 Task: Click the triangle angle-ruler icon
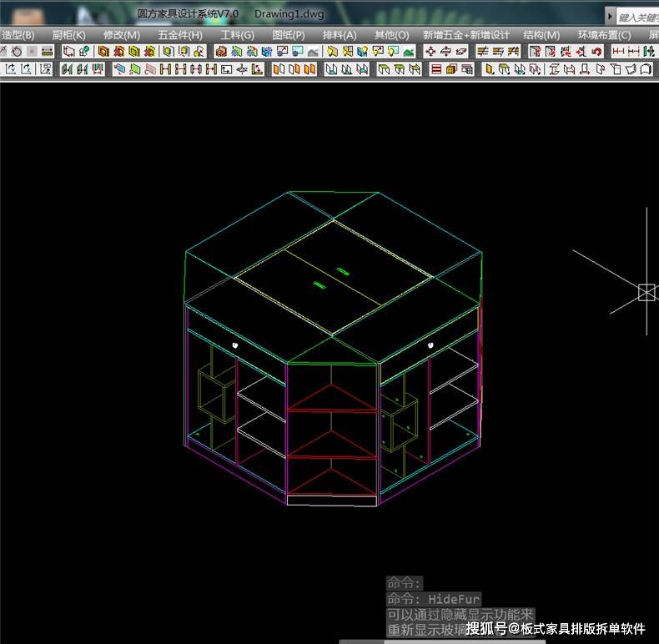(x=257, y=69)
